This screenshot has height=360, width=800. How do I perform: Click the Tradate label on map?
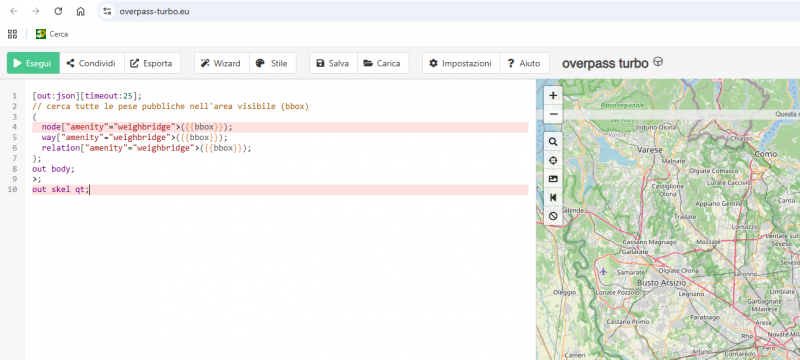point(685,217)
